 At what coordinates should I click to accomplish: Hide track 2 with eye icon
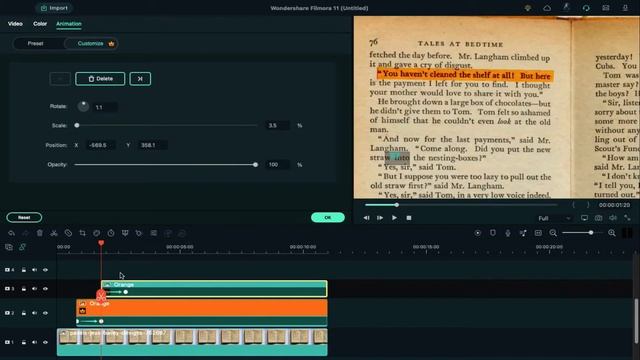(x=45, y=313)
